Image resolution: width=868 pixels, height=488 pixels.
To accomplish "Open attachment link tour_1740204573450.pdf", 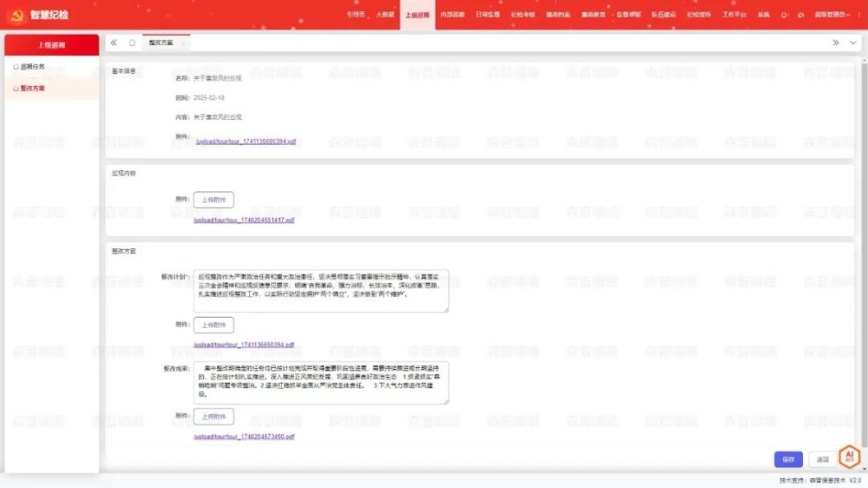I will click(x=244, y=437).
